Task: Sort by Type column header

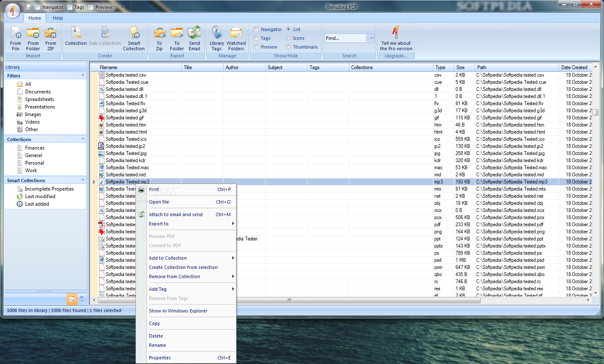Action: [443, 67]
